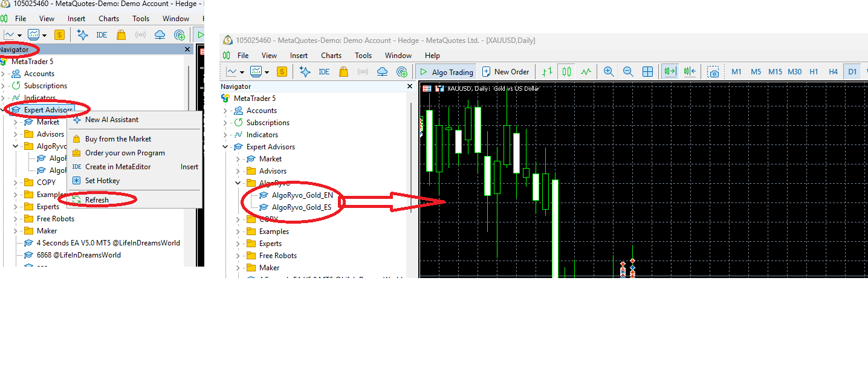This screenshot has height=376, width=868.
Task: Open the profiles dropdown arrow in the left window toolbar
Action: (44, 35)
